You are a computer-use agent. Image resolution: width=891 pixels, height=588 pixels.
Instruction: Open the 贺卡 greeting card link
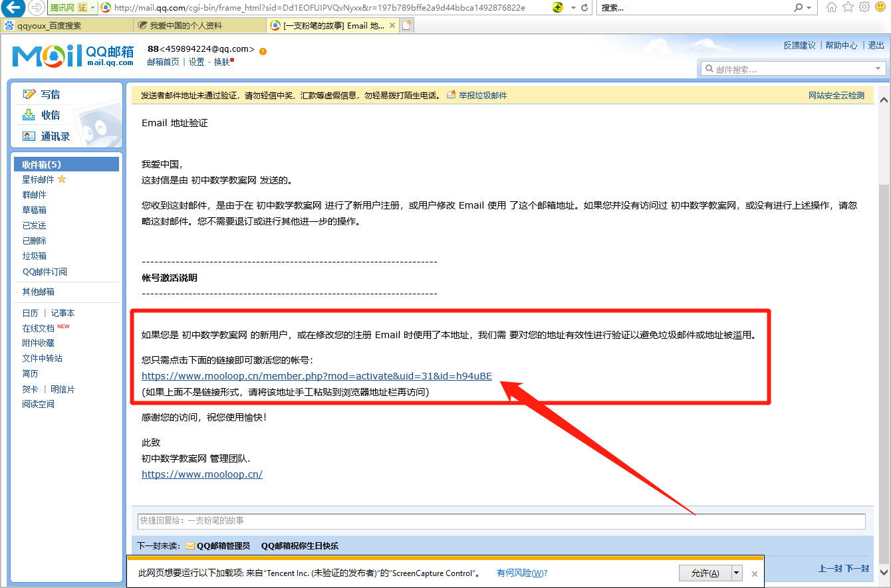click(x=30, y=389)
